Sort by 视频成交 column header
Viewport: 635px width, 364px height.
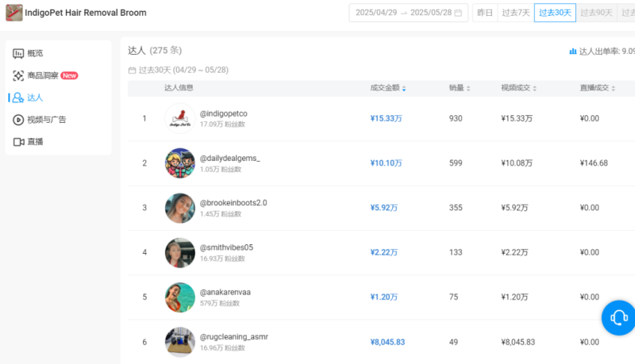[x=519, y=88]
